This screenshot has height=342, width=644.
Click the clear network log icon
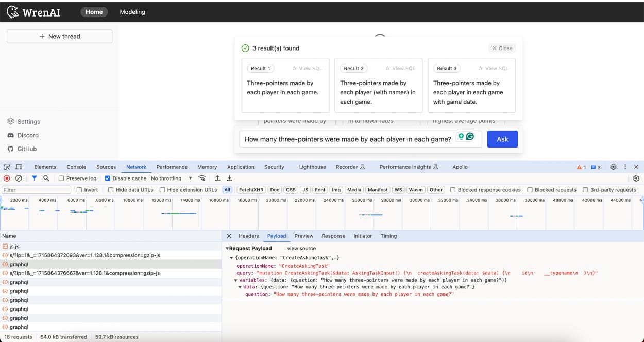click(18, 178)
